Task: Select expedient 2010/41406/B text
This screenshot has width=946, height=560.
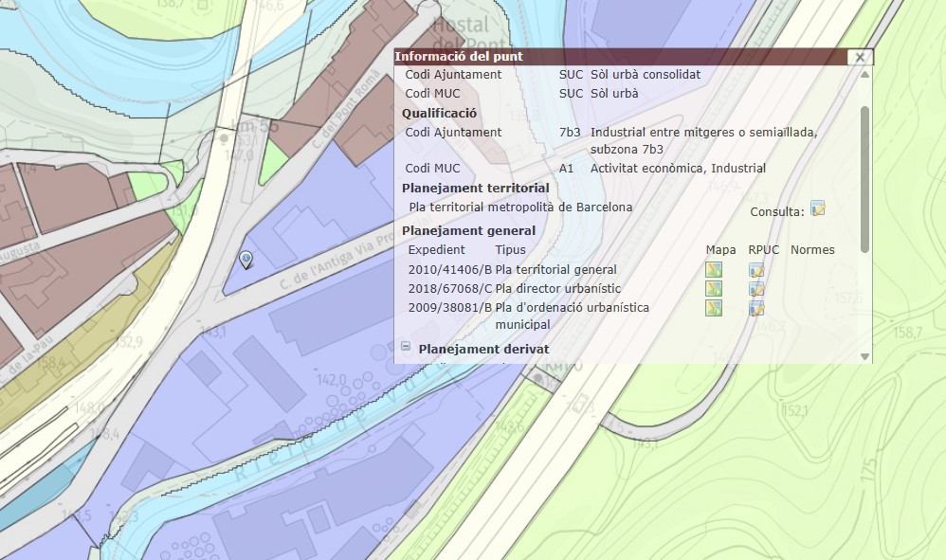Action: pos(450,270)
